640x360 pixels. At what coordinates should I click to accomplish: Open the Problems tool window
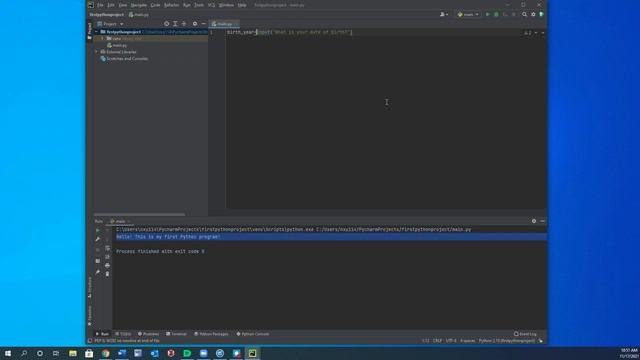pyautogui.click(x=149, y=334)
